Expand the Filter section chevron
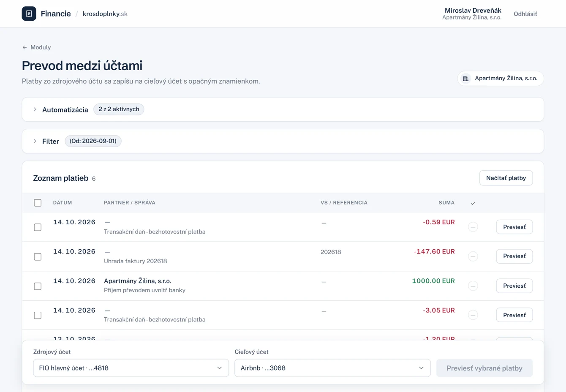 [35, 141]
